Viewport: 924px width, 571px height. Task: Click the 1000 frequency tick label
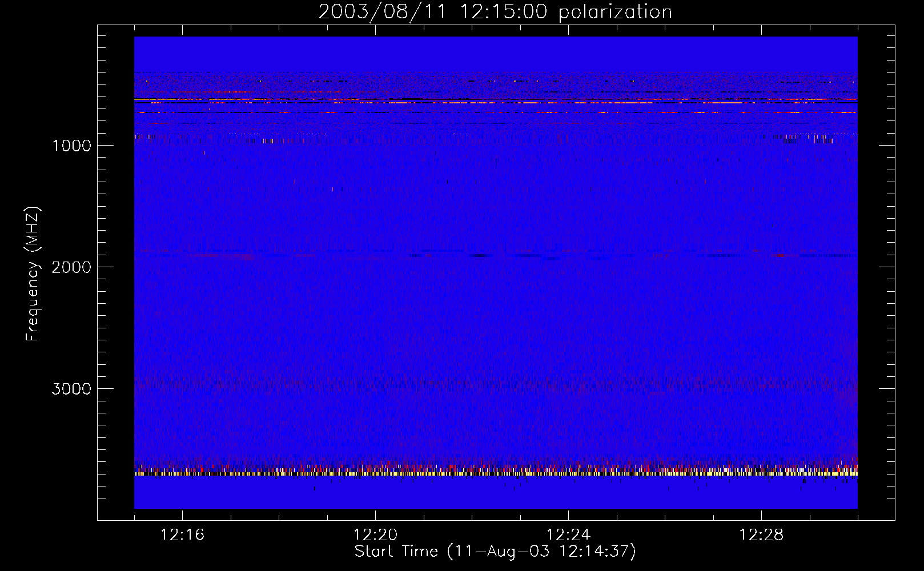71,146
